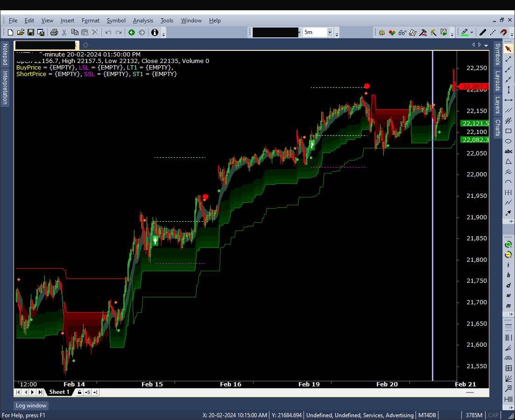
Task: Open a file with the folder icon
Action: pos(21,32)
